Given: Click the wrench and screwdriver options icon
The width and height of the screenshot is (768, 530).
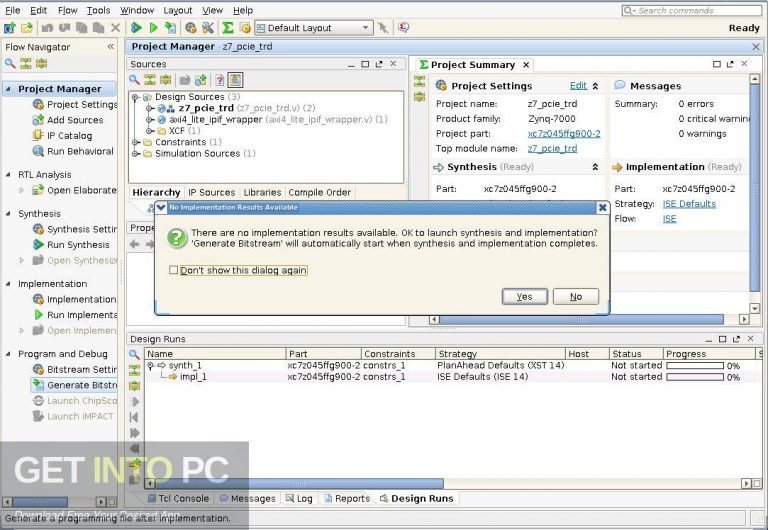Looking at the screenshot, I should 208,28.
